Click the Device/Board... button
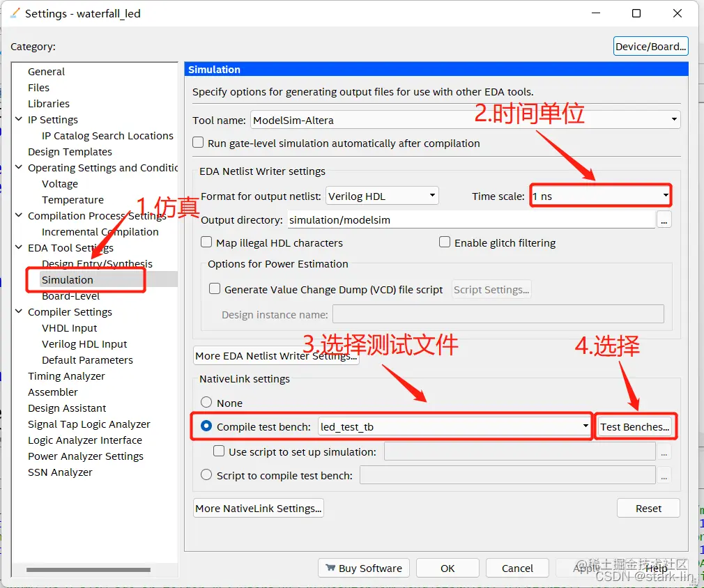 click(650, 46)
